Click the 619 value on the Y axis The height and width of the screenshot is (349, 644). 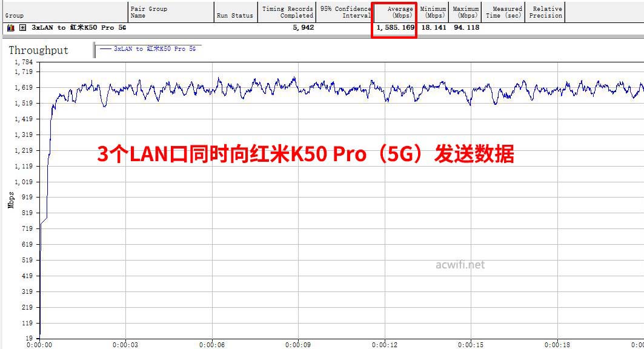click(x=27, y=244)
